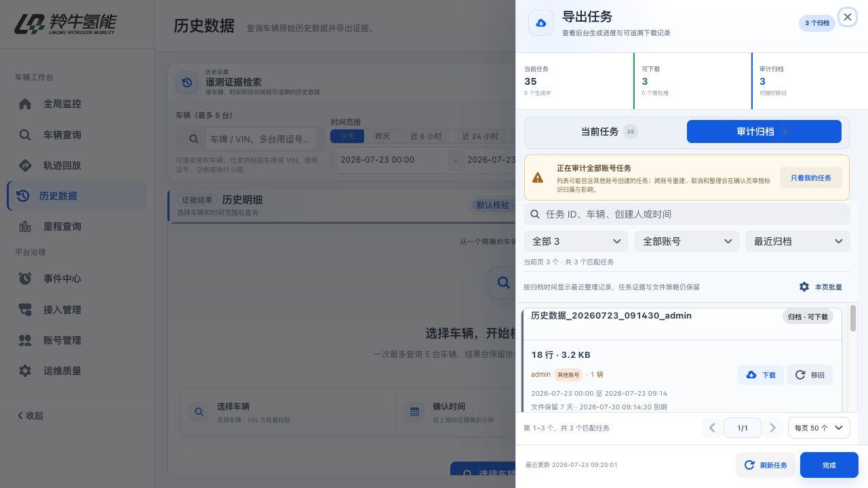This screenshot has width=868, height=488.
Task: Focus the 车牌 / VIN vehicle input
Action: tap(261, 139)
